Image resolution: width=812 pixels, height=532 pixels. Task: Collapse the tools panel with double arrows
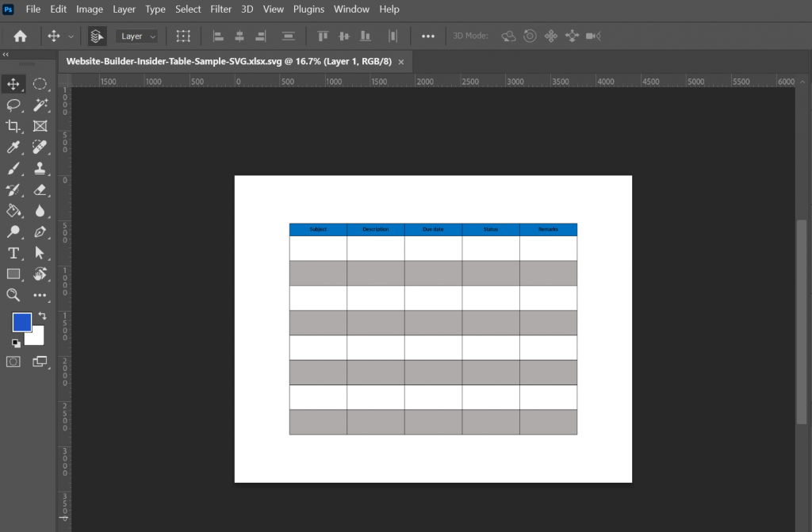tap(6, 55)
